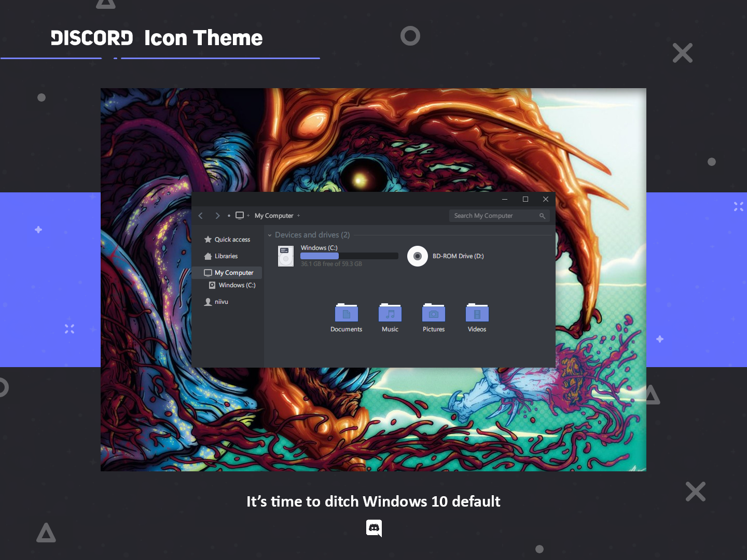
Task: Click the Windows (C:) drive label
Action: pos(319,248)
